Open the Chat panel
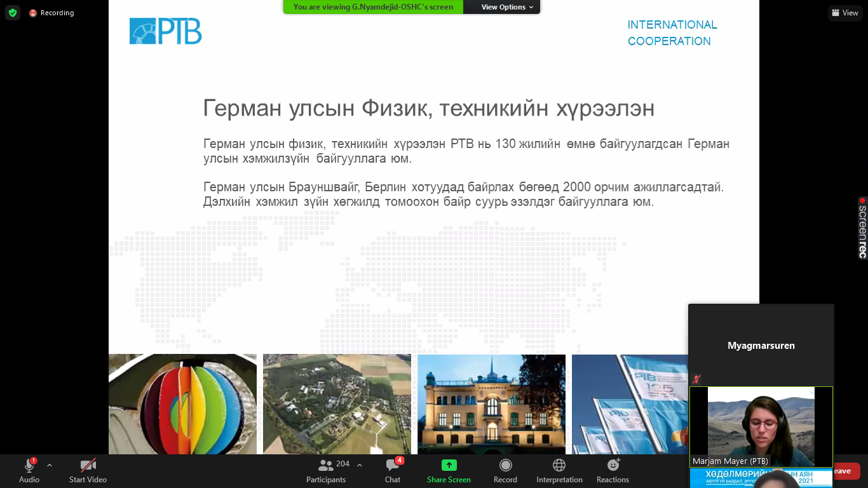This screenshot has width=868, height=488. 393,470
